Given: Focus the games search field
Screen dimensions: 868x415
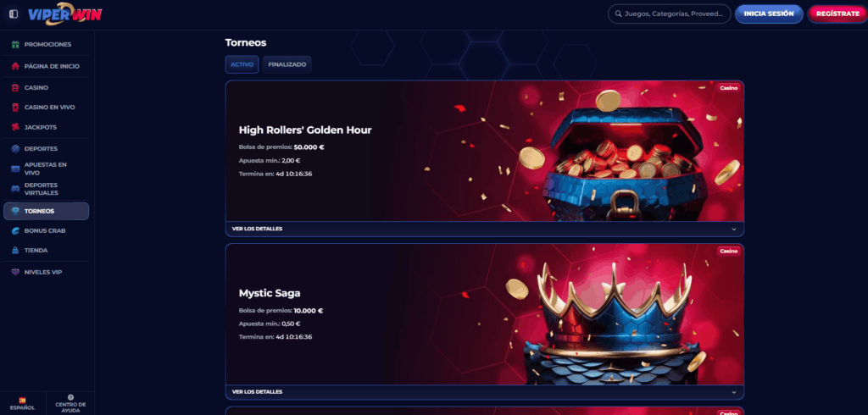Looking at the screenshot, I should [x=670, y=14].
